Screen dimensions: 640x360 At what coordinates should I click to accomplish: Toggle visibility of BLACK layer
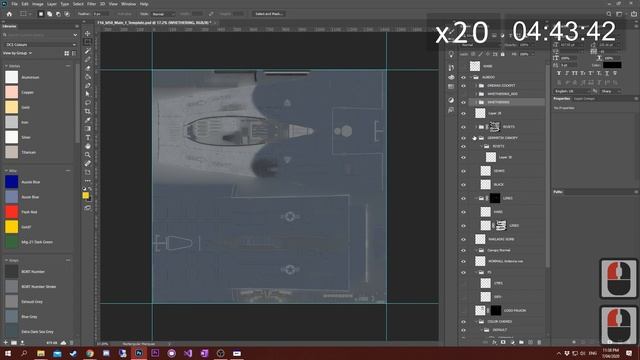463,184
